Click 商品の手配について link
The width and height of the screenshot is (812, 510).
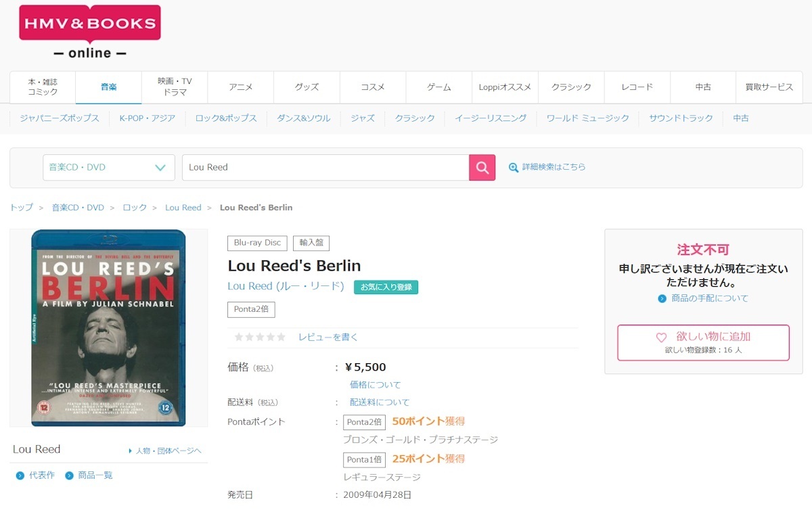pyautogui.click(x=710, y=298)
